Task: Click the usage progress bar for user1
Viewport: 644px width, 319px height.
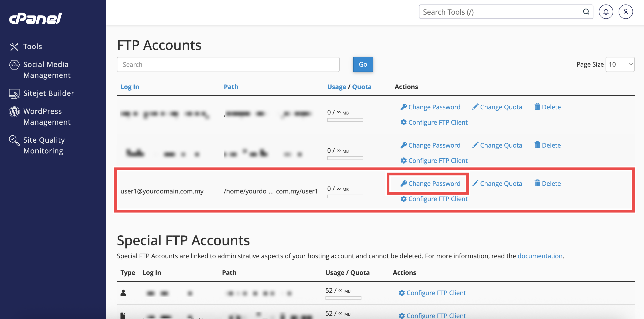Action: (345, 196)
